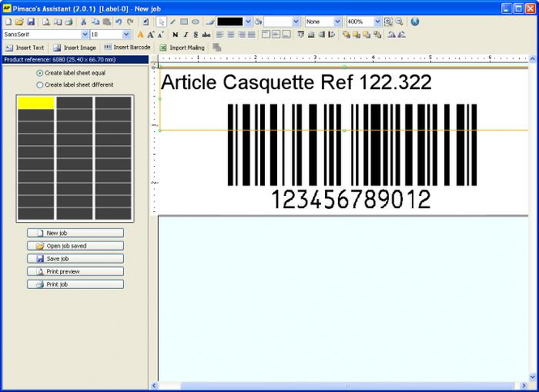Viewport: 539px width, 392px height.
Task: Select the yellow label cell in sheet
Action: coord(36,103)
